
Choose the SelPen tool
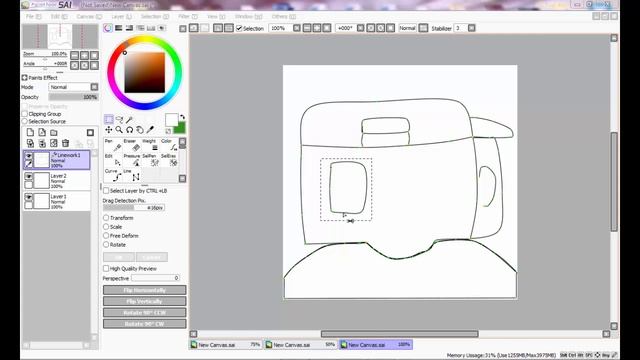point(151,160)
